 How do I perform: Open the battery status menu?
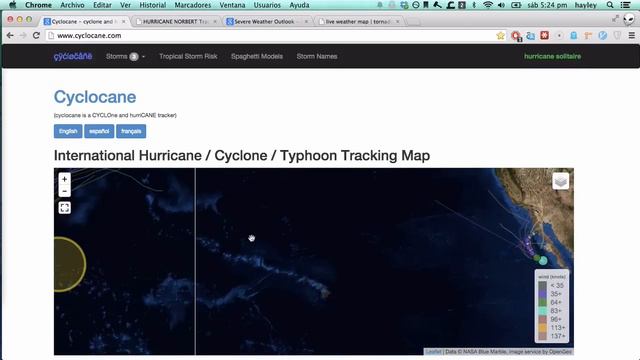pos(516,5)
